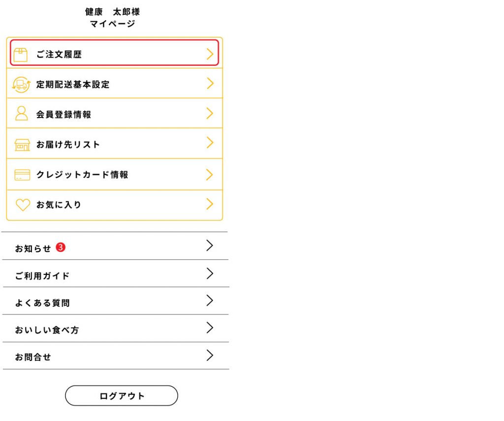Screen dimensions: 504x421
Task: Click the お問合せ row arrow
Action: [x=210, y=356]
